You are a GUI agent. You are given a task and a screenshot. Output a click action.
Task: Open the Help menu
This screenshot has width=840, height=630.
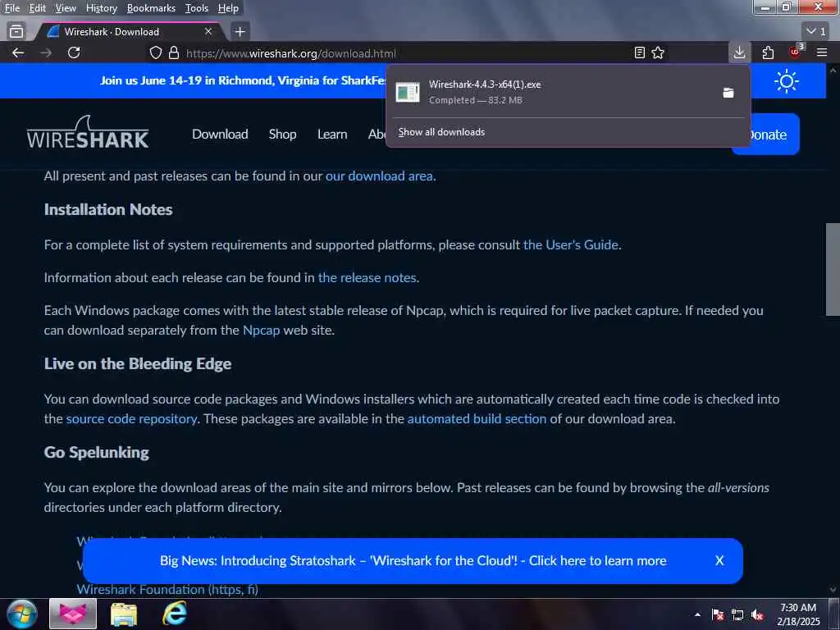tap(228, 8)
